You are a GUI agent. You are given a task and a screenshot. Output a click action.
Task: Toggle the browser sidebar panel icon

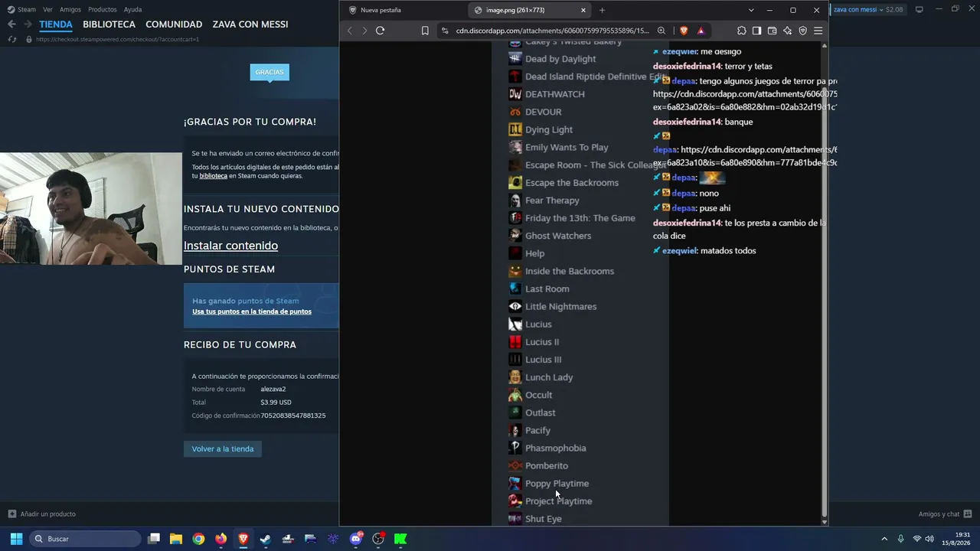(x=756, y=31)
